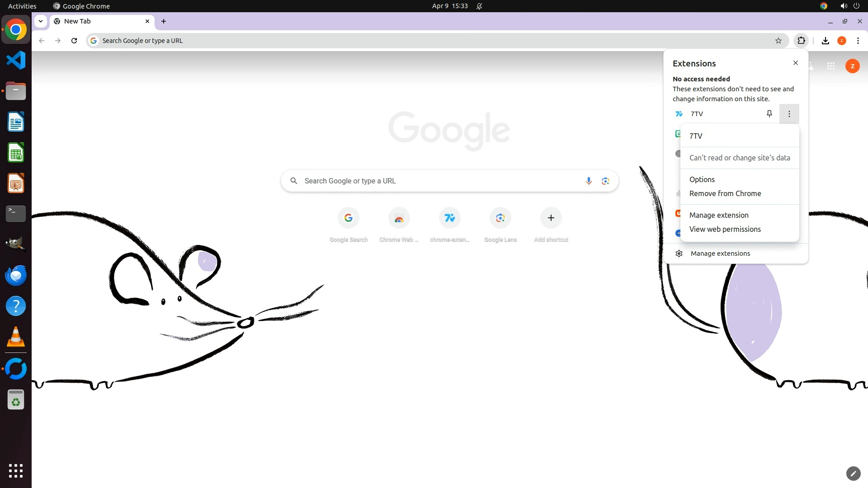Open the tab search dropdown arrow
This screenshot has width=868, height=488.
[x=41, y=21]
